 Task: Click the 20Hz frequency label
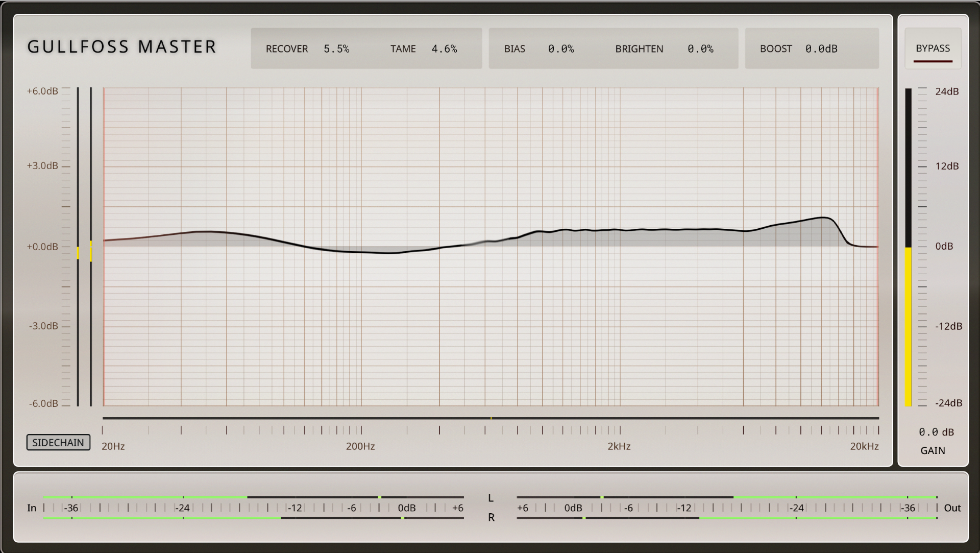point(113,446)
